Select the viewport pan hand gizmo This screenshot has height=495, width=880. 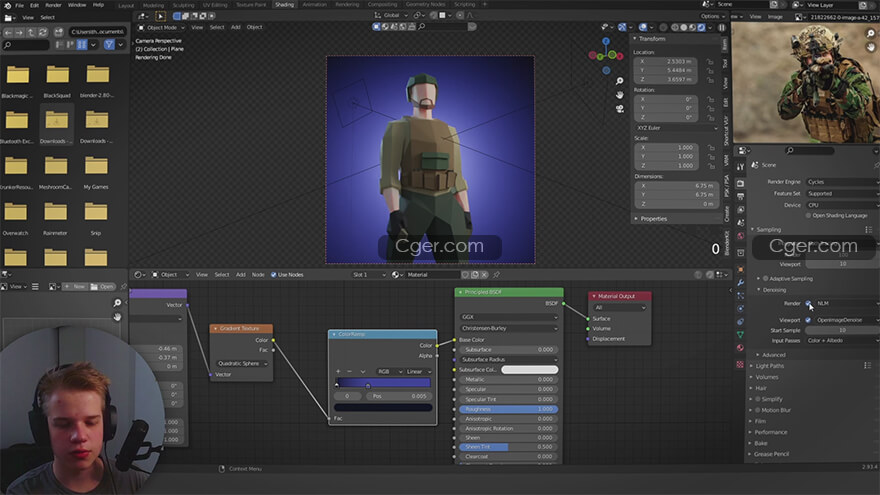coord(620,95)
